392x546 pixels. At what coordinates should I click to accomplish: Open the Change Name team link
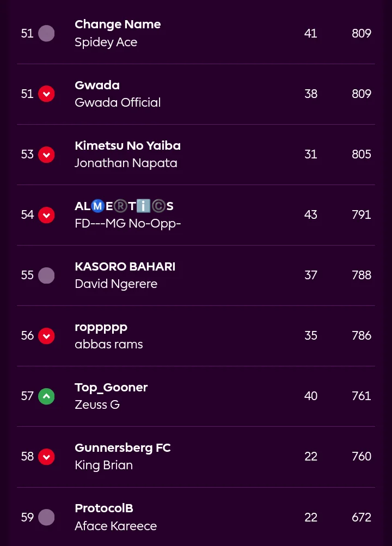(x=118, y=24)
